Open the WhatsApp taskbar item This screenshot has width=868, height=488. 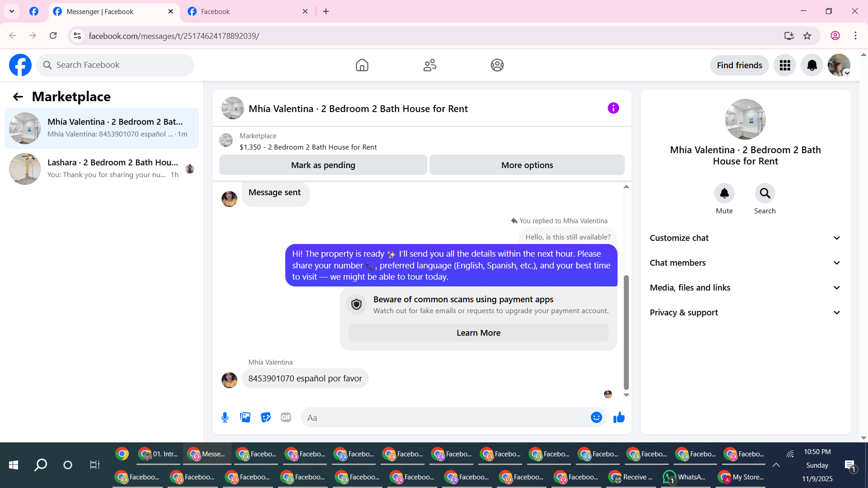685,477
